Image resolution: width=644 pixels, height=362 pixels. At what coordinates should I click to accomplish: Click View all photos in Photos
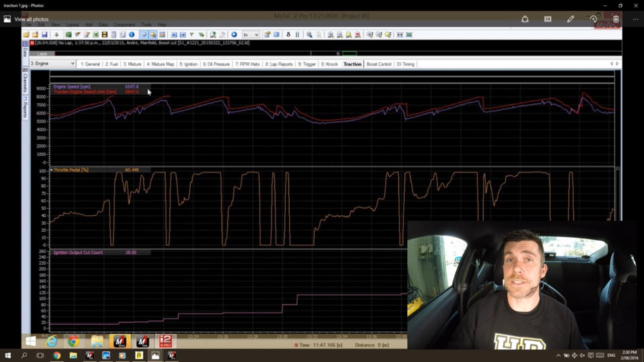click(x=26, y=19)
